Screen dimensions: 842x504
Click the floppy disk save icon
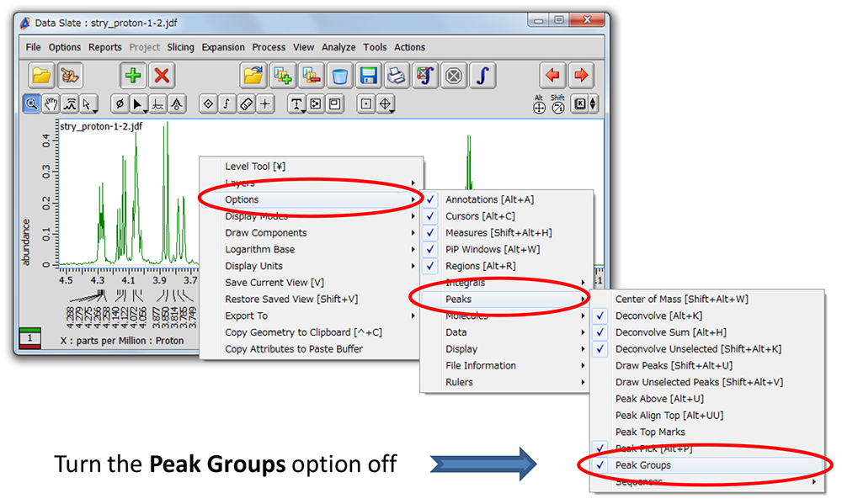click(x=368, y=76)
